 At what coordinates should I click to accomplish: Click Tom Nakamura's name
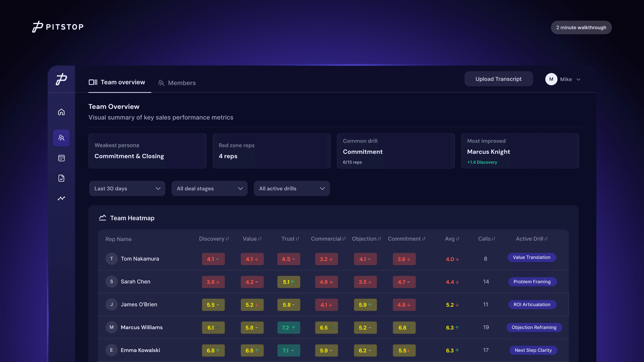pos(140,259)
